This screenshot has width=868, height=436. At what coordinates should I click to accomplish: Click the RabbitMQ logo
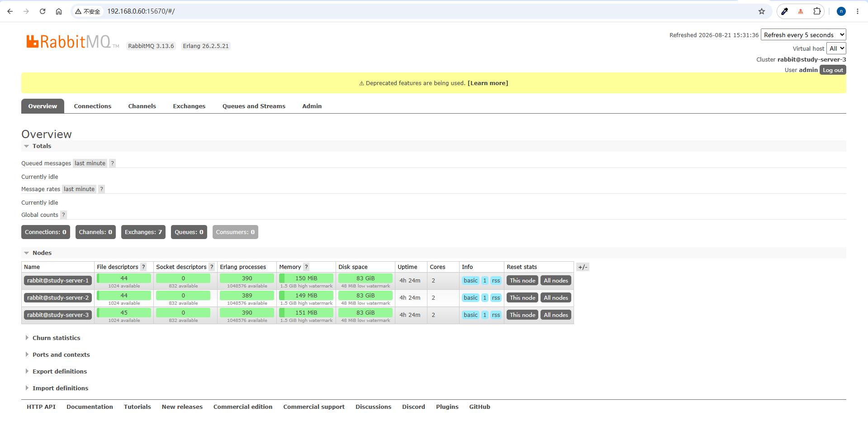[x=72, y=42]
